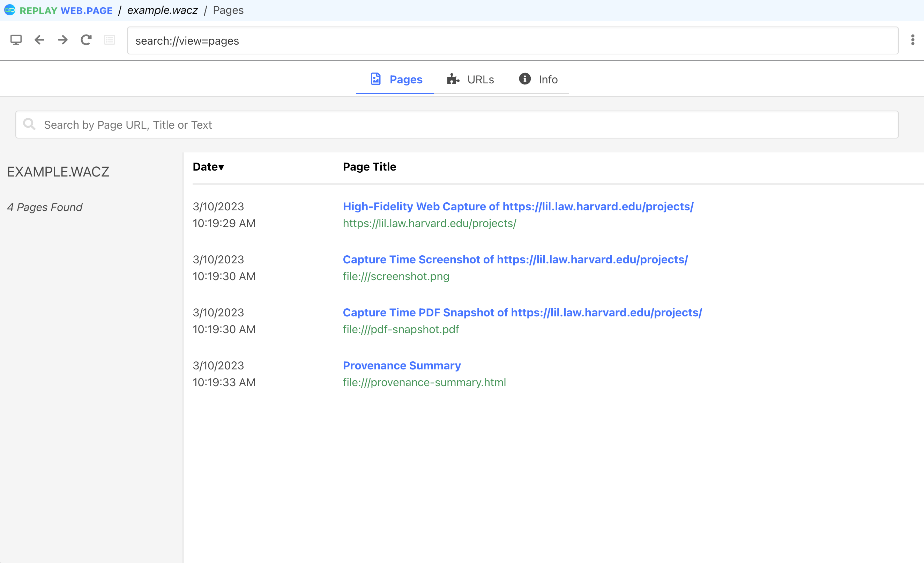The image size is (924, 563).
Task: Open the three-dot options menu
Action: pos(912,40)
